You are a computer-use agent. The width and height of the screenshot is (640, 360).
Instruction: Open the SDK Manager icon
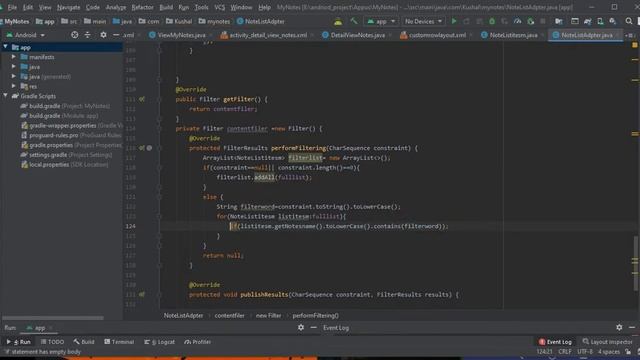tap(613, 21)
